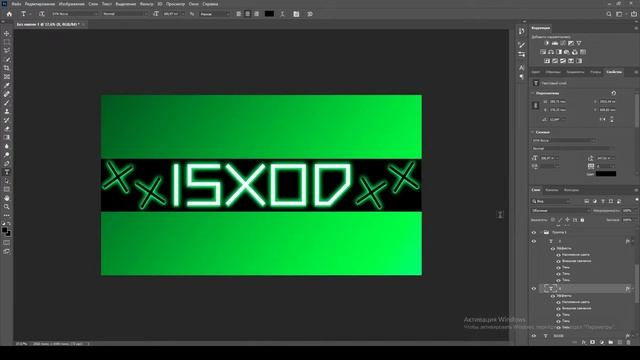
Task: Open warped text options
Action: coord(282,14)
